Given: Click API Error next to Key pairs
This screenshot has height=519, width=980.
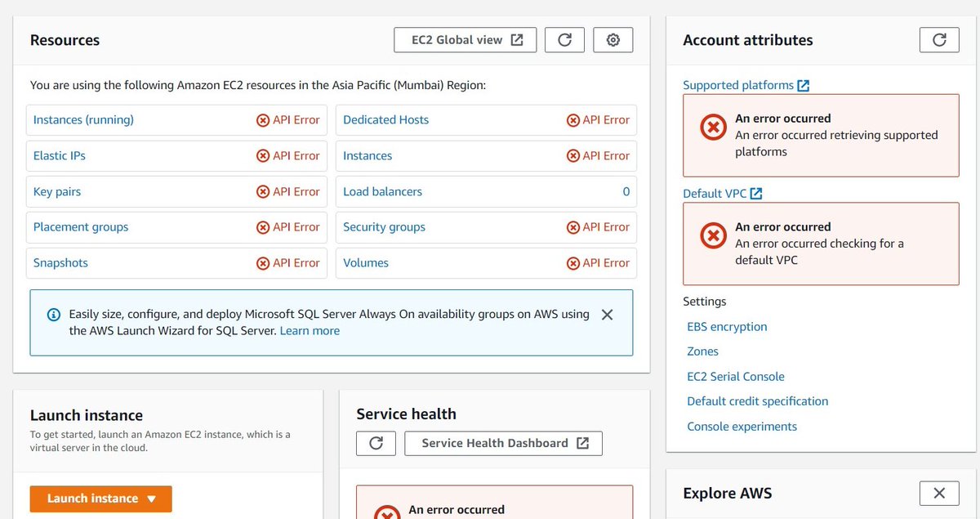Looking at the screenshot, I should pos(288,191).
